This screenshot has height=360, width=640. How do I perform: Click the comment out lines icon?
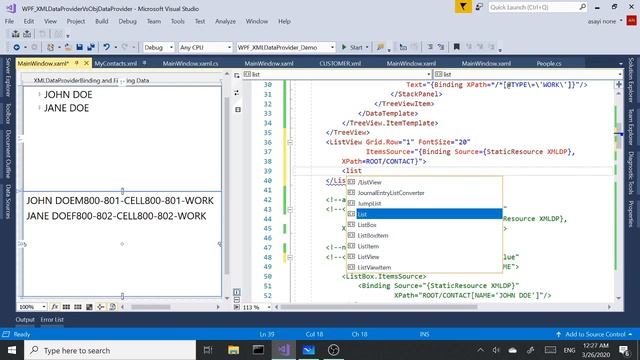[430, 47]
